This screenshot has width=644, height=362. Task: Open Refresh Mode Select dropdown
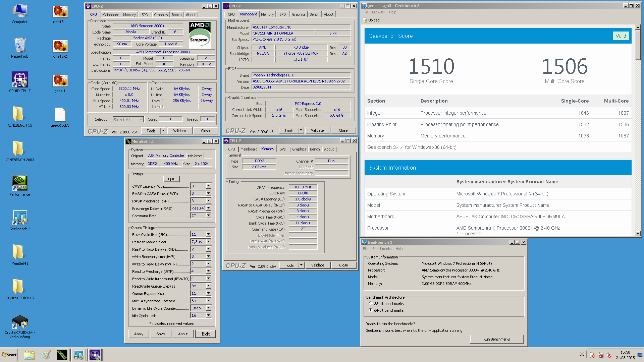click(208, 242)
